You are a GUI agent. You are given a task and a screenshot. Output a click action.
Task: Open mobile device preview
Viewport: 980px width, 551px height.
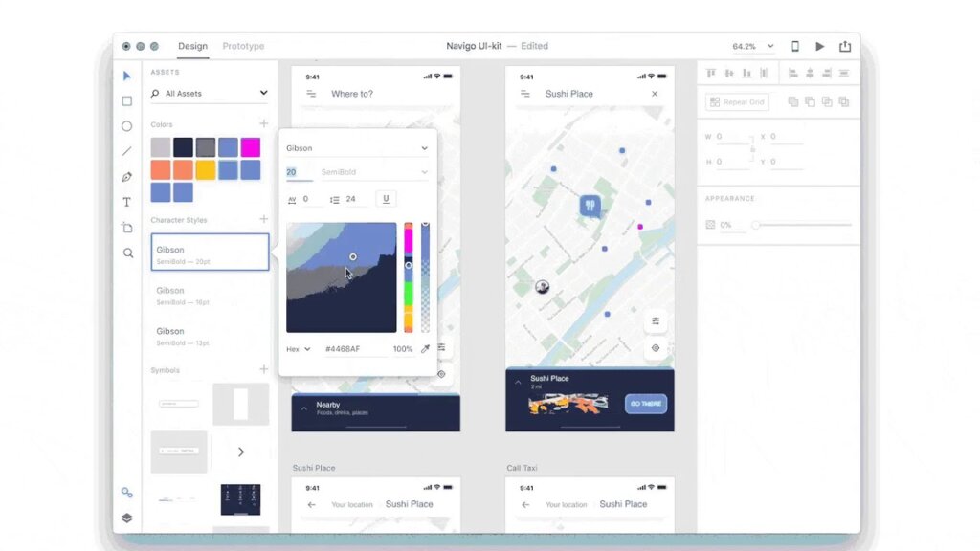click(x=794, y=46)
